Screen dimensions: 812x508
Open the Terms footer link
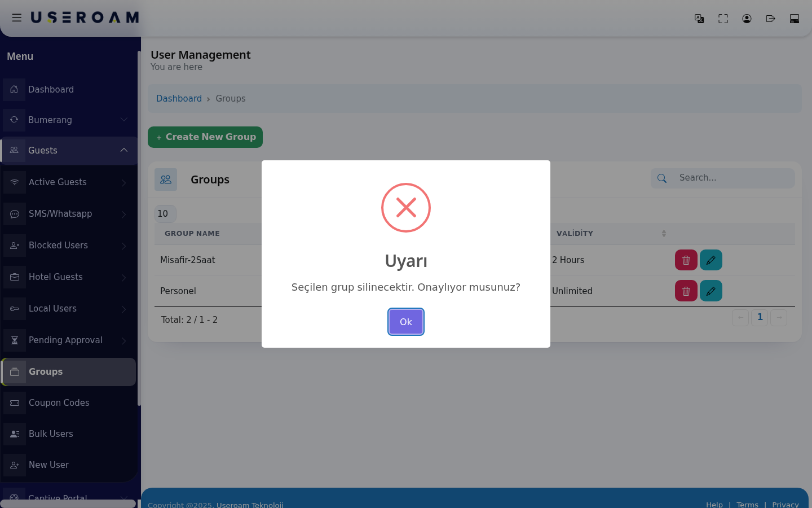747,505
